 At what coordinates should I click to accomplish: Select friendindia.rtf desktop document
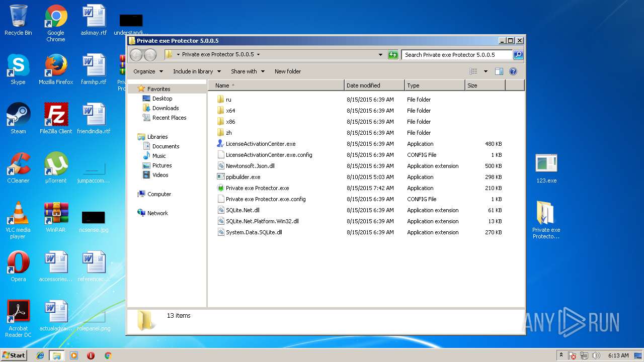94,119
